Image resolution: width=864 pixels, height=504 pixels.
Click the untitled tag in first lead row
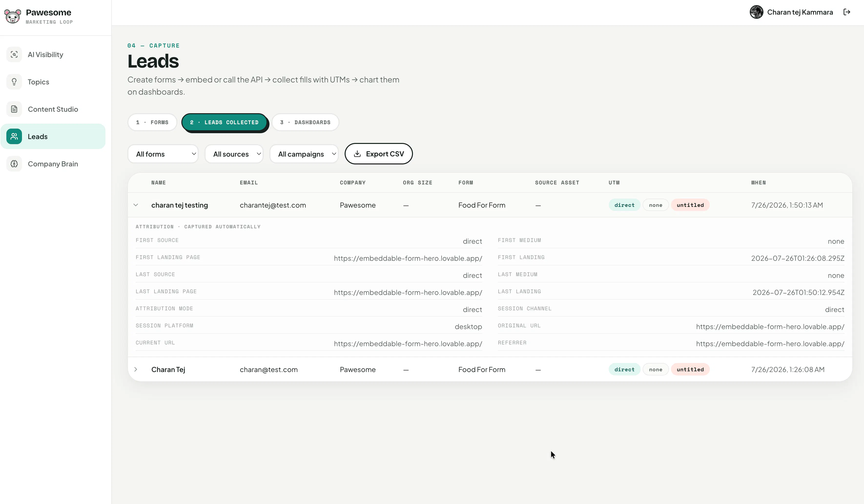pos(690,205)
